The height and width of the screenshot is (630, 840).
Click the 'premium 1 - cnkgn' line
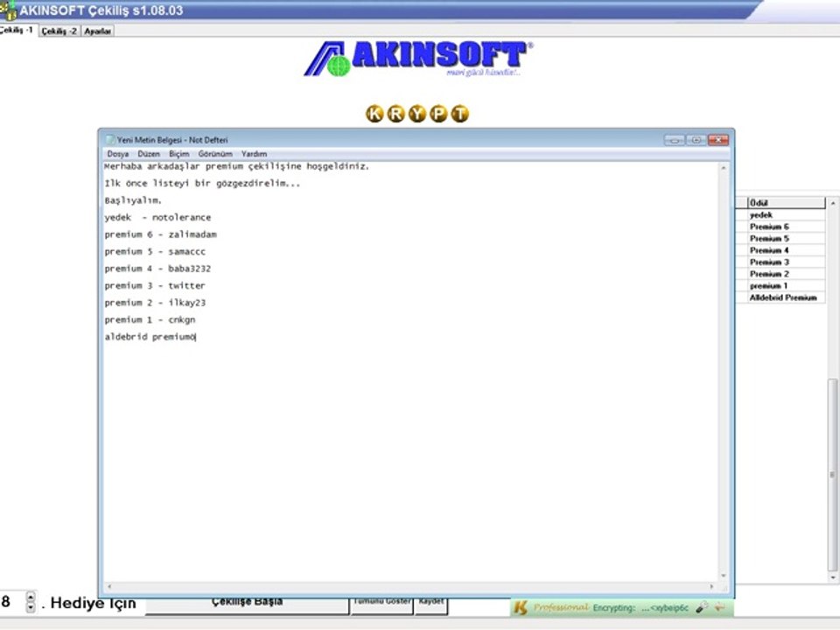click(x=150, y=320)
